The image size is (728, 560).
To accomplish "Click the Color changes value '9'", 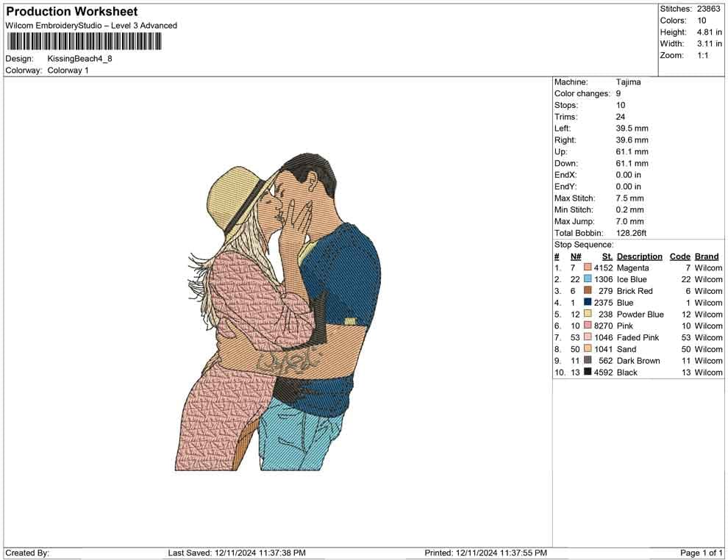I will [x=618, y=94].
